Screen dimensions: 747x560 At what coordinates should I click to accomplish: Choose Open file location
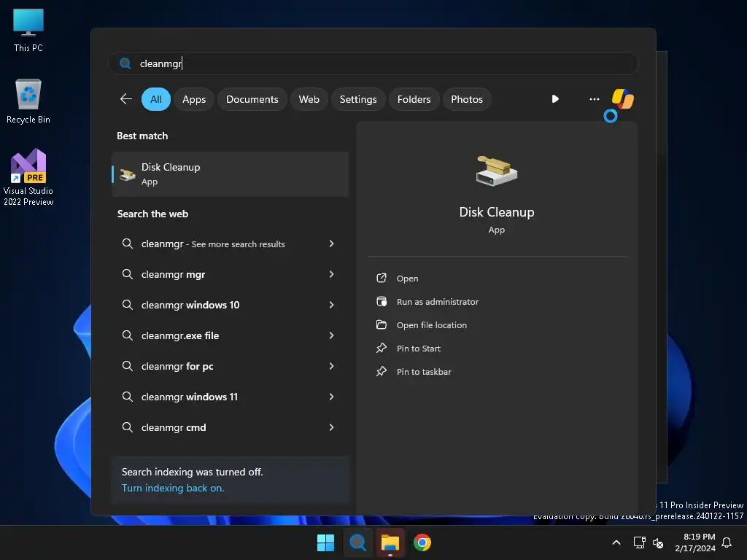point(432,325)
